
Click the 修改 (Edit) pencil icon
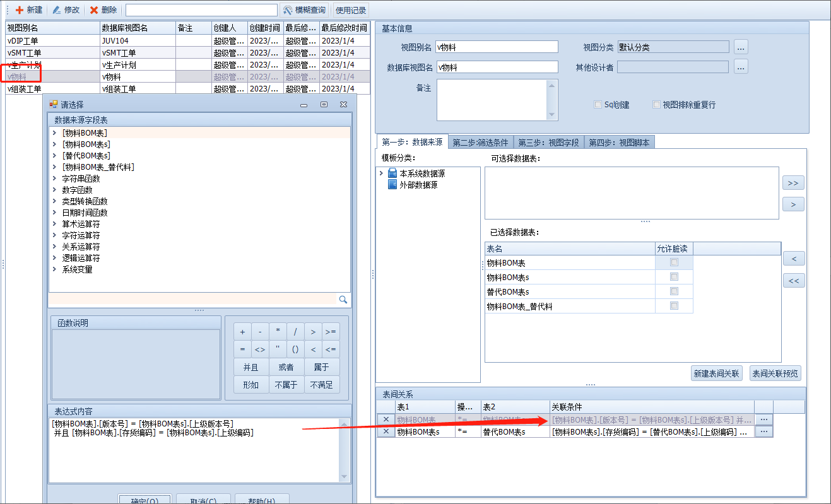tap(57, 10)
